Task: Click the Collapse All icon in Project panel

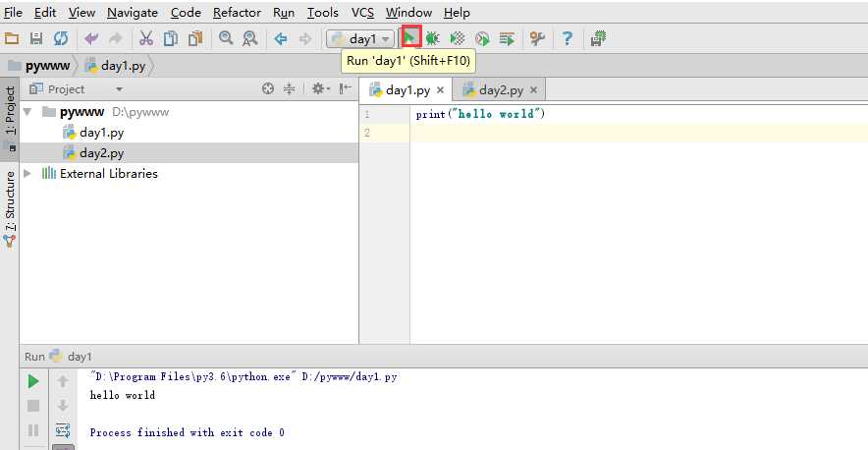Action: [x=289, y=88]
